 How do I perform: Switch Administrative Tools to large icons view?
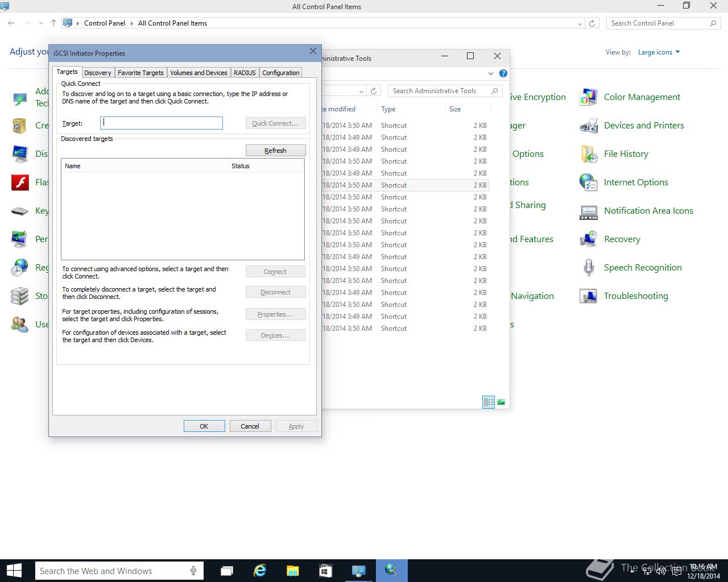(x=501, y=402)
